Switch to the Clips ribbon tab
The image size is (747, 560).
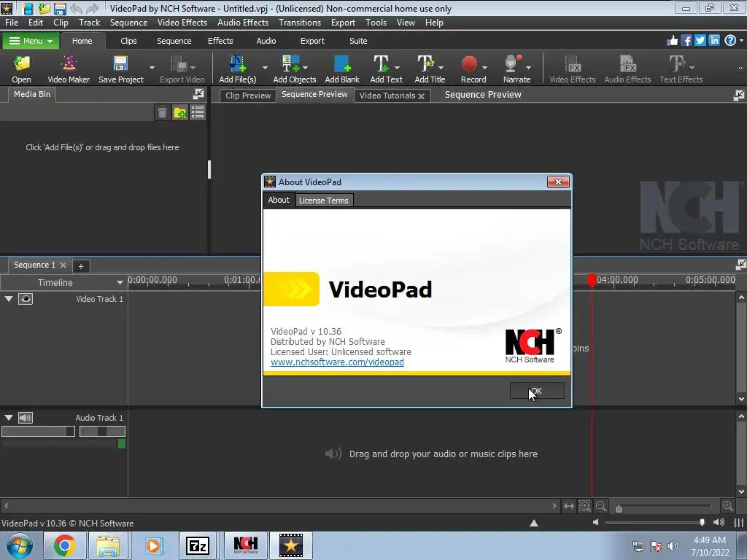(x=128, y=41)
